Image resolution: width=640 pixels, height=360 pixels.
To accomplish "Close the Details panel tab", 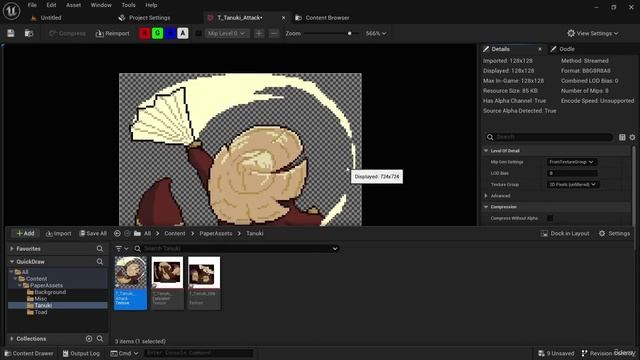I will [540, 49].
